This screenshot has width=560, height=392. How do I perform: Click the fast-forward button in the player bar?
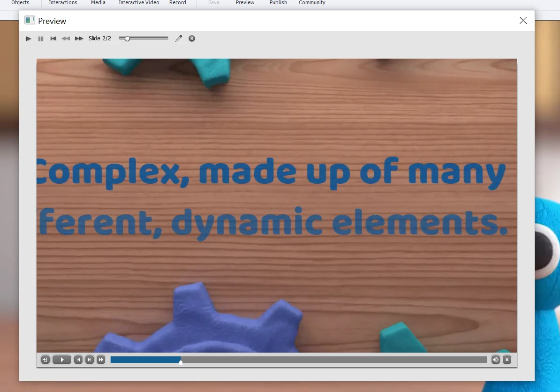click(x=101, y=360)
